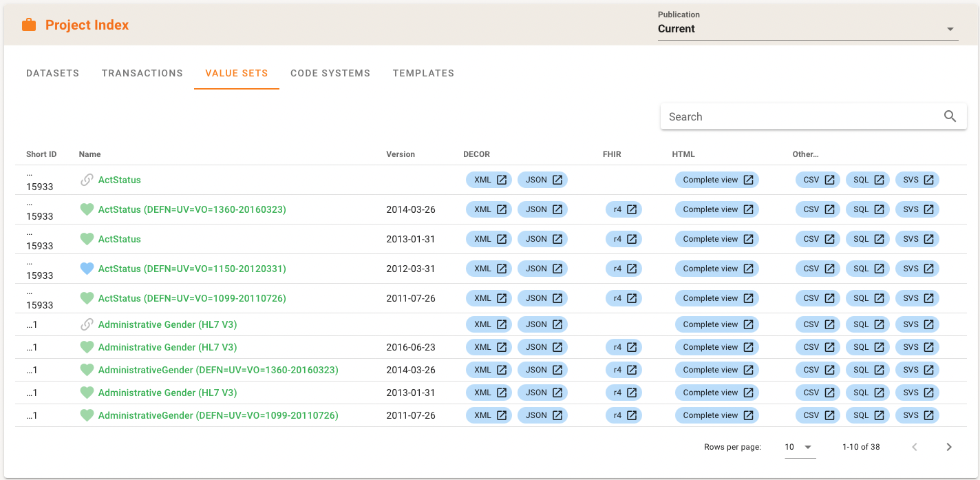Open the Transactions tab
The height and width of the screenshot is (480, 980).
(142, 73)
